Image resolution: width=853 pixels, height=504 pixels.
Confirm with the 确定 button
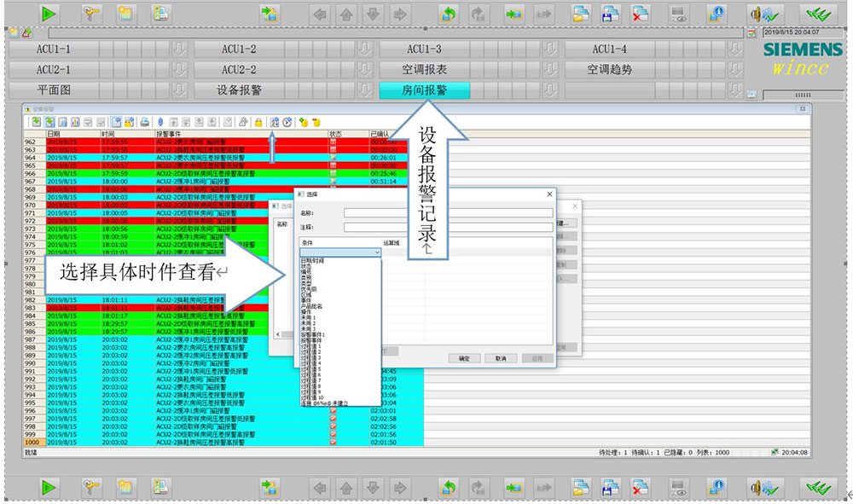[464, 358]
